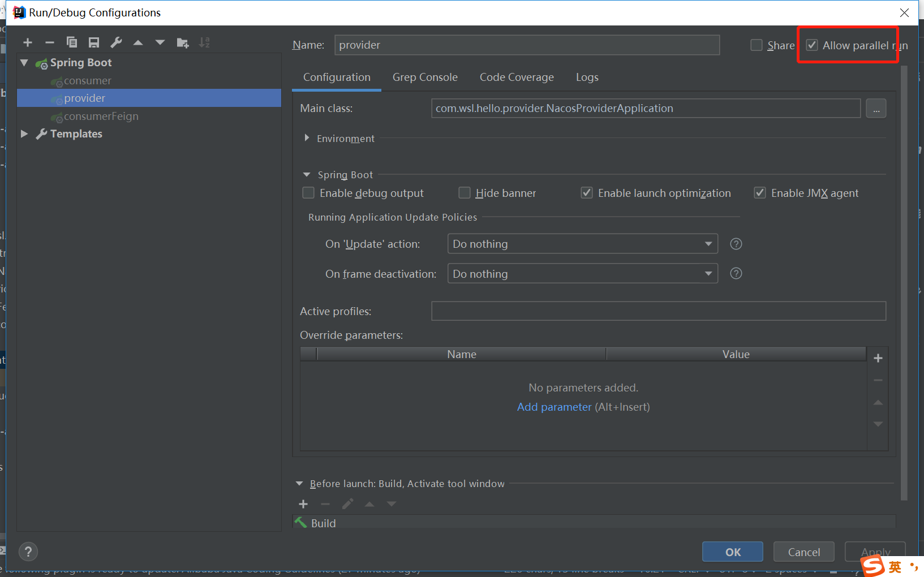Toggle Allow parallel run checkbox
The width and height of the screenshot is (924, 577).
pos(812,45)
